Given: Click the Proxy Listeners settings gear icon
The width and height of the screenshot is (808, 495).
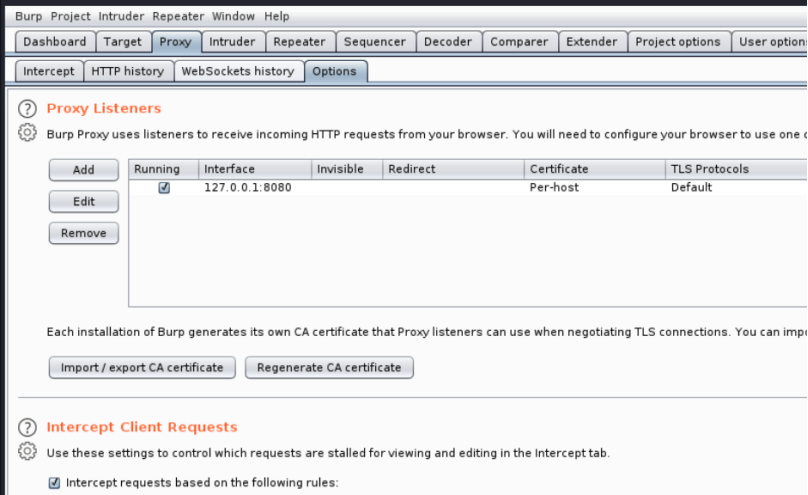Looking at the screenshot, I should coord(27,133).
